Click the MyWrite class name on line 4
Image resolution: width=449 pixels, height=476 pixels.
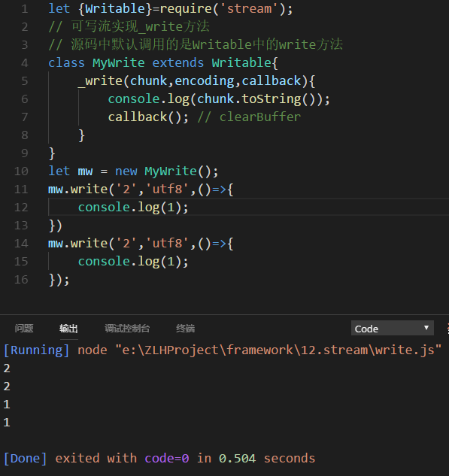119,63
